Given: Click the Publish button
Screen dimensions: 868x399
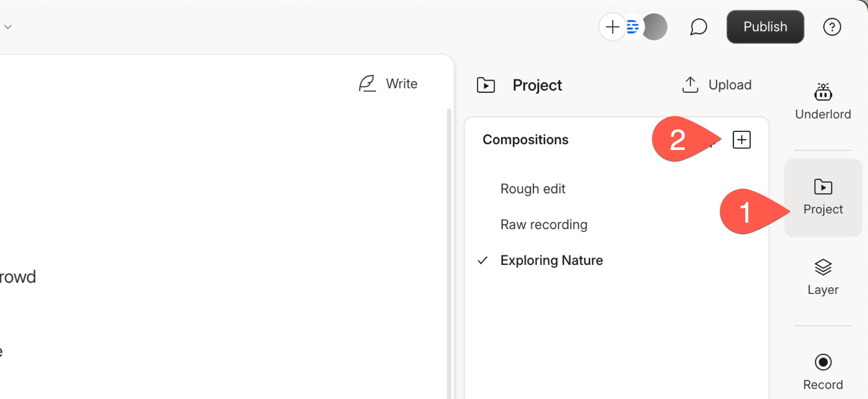Looking at the screenshot, I should click(765, 27).
